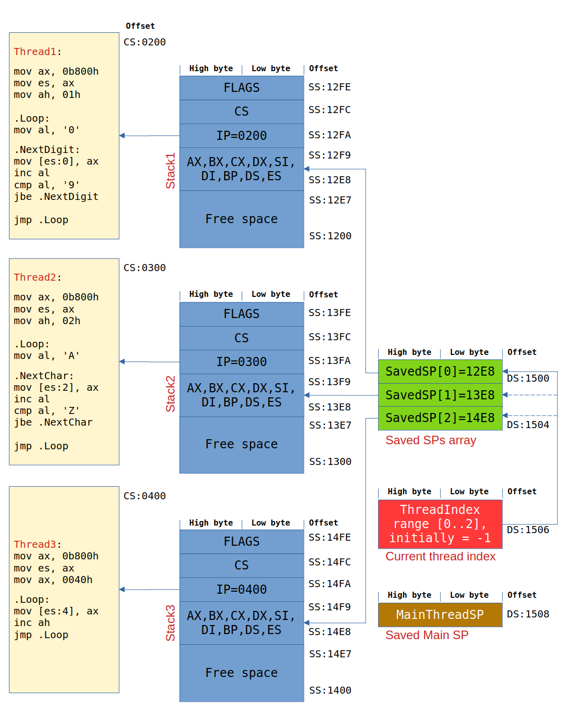
Task: Click the FLAGS cell at SS:13FE
Action: pyautogui.click(x=242, y=314)
